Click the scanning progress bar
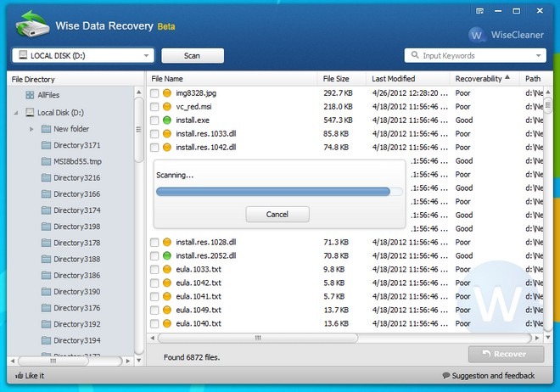560x392 pixels. [279, 192]
